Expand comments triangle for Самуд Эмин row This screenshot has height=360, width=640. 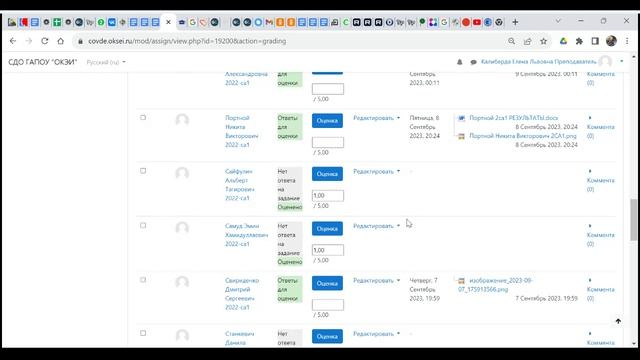590,226
